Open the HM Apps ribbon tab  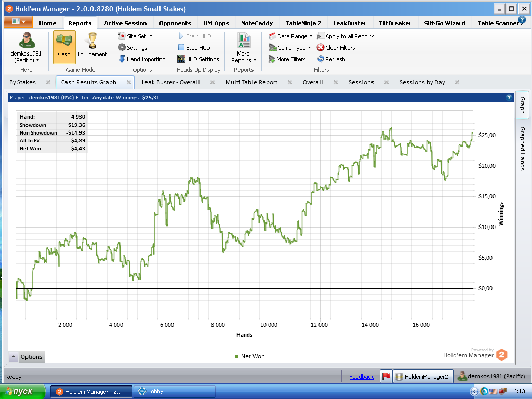click(216, 23)
